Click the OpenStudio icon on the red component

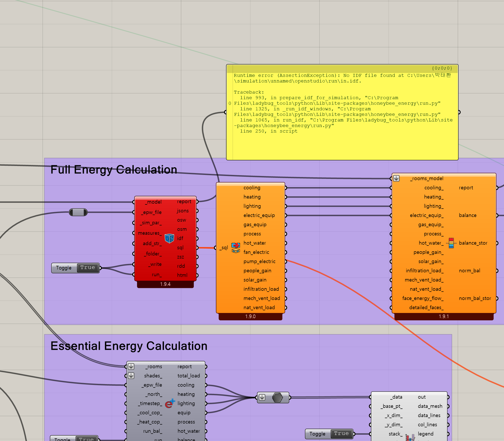169,238
